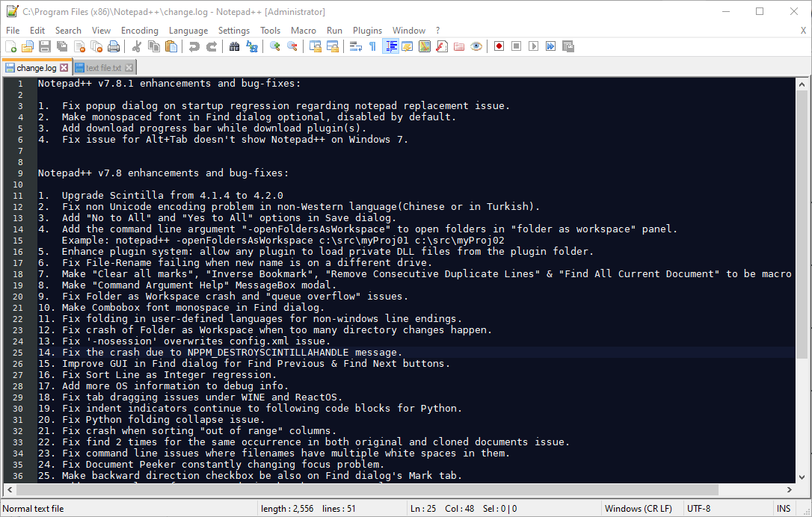Switch to the text file.txt tab
Image resolution: width=812 pixels, height=517 pixels.
coord(103,68)
